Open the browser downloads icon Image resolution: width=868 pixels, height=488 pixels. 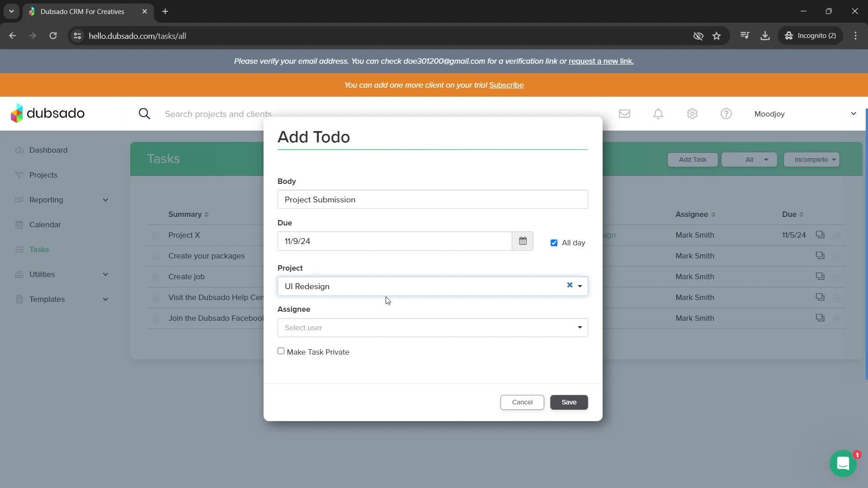[x=765, y=36]
